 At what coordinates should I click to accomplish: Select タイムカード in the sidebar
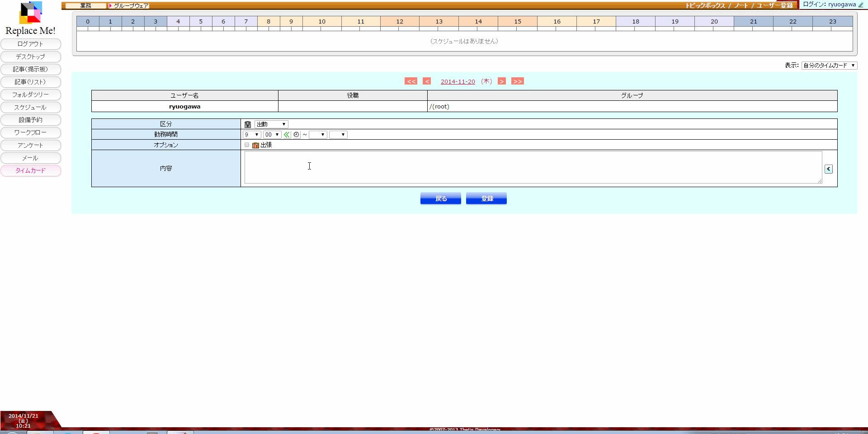click(31, 170)
